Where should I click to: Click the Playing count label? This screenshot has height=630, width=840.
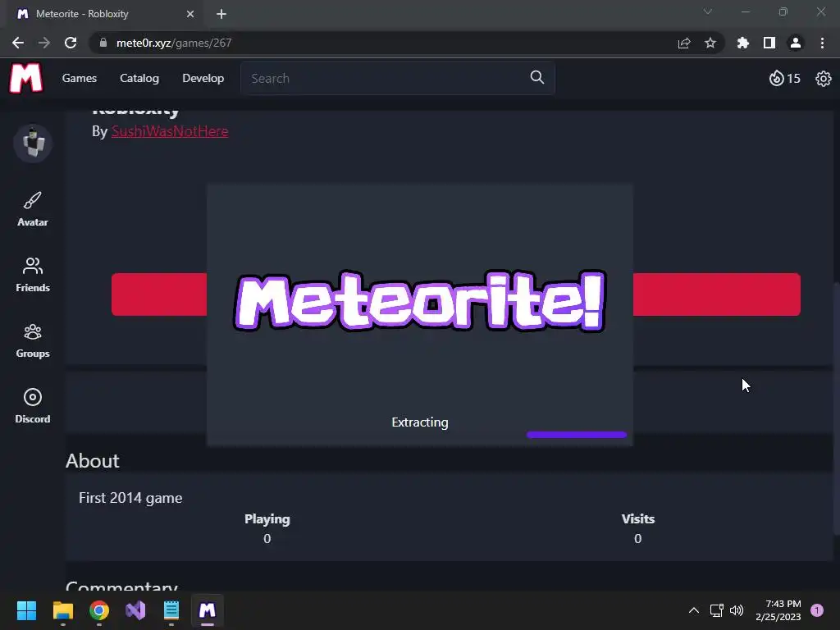click(267, 518)
